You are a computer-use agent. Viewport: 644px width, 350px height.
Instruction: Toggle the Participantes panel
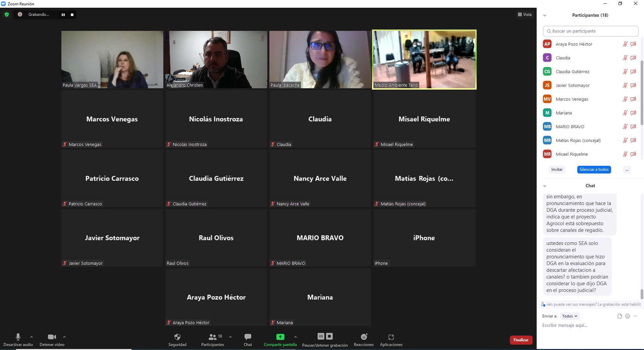click(212, 337)
